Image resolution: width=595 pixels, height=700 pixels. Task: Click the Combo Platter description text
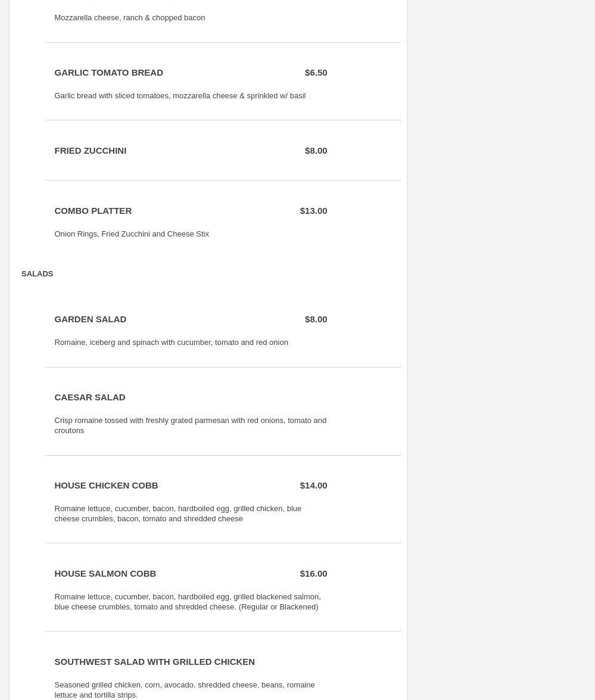pyautogui.click(x=132, y=234)
